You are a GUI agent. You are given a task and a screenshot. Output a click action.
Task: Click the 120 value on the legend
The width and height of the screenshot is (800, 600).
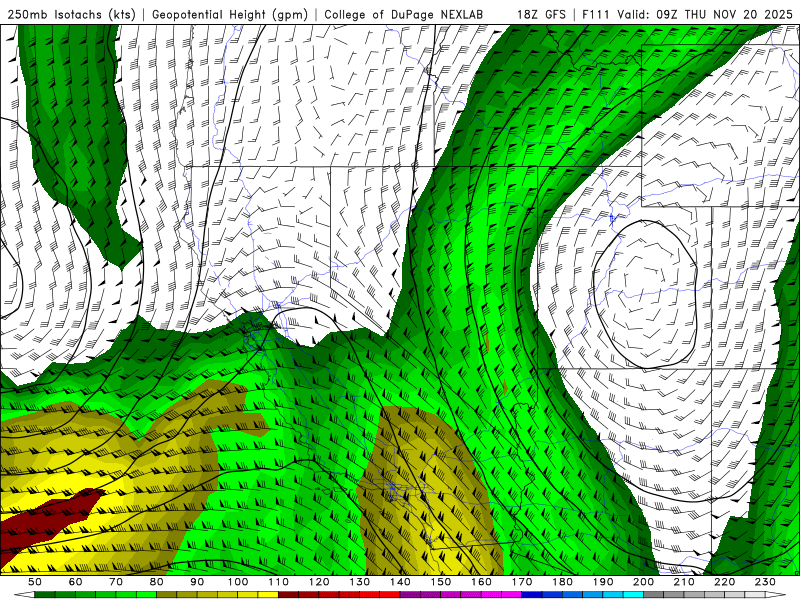[319, 582]
